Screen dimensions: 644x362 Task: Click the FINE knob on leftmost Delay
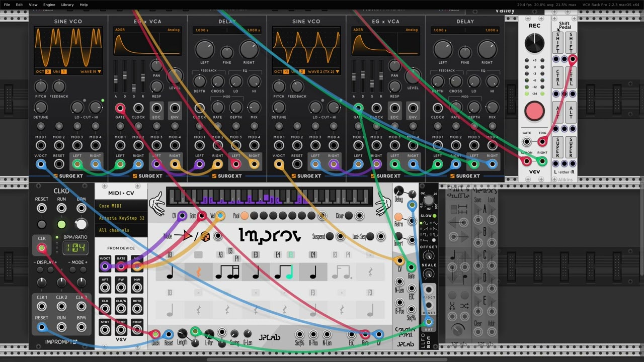click(x=227, y=52)
